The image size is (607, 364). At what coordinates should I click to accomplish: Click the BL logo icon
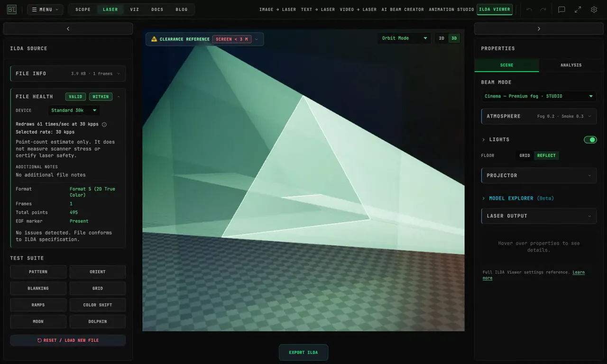pyautogui.click(x=11, y=9)
